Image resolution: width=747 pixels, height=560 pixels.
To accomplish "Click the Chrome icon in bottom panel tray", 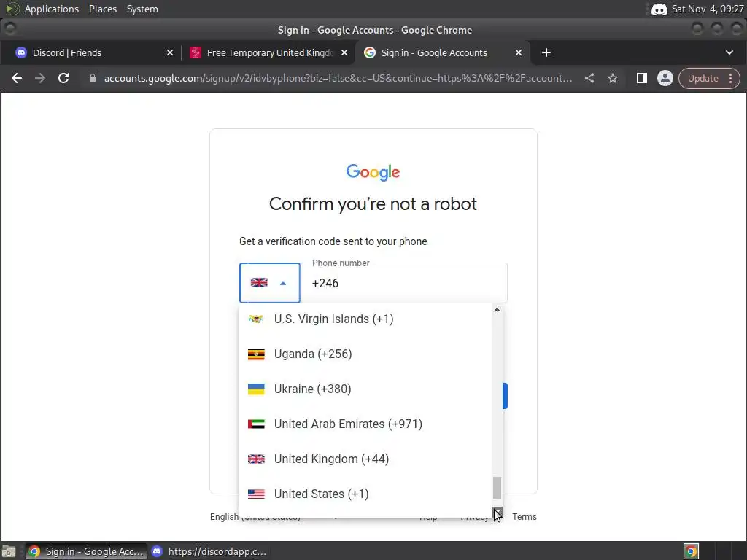I will coord(692,551).
